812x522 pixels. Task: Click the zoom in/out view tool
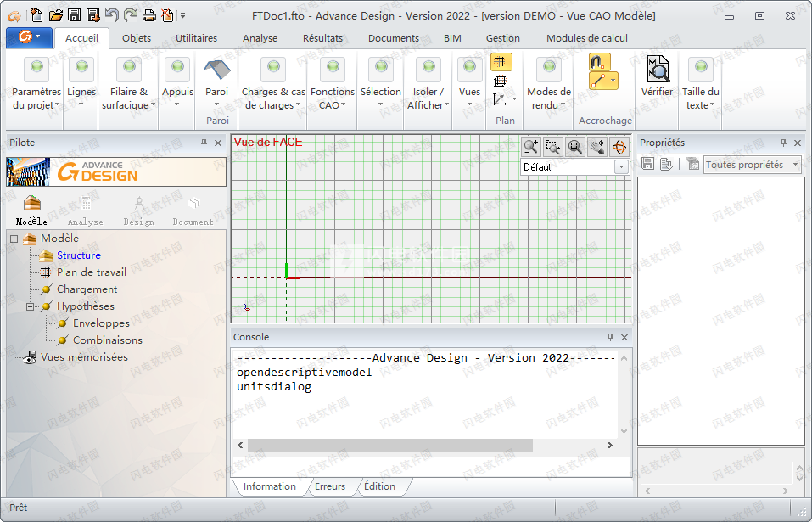[x=531, y=147]
